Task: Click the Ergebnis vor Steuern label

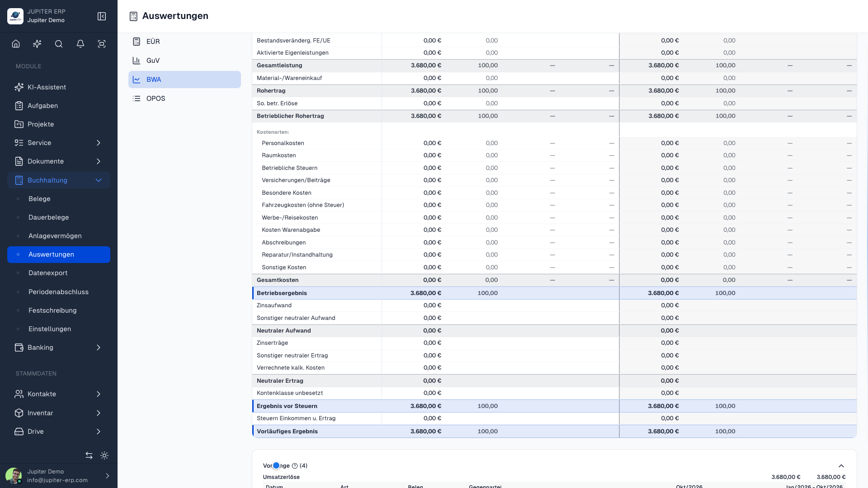Action: coord(287,406)
